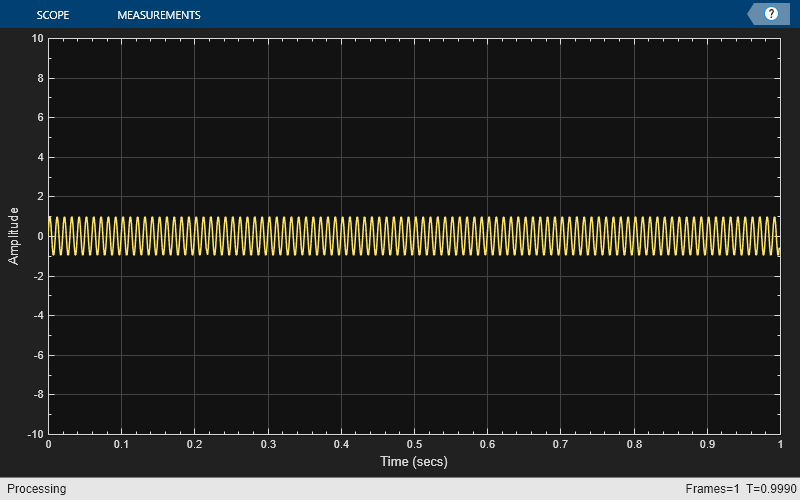This screenshot has width=800, height=500.
Task: Click the Time (secs) x-axis label
Action: click(x=414, y=461)
